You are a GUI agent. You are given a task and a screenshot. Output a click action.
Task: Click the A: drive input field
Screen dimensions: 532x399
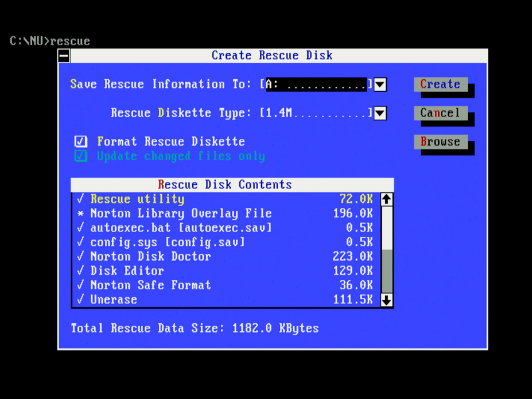coord(317,84)
